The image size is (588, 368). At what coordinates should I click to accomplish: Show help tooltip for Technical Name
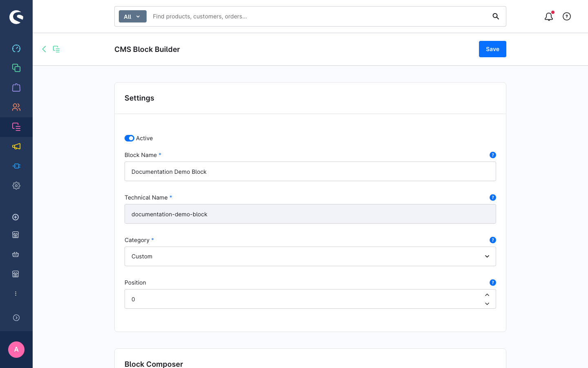pyautogui.click(x=493, y=197)
